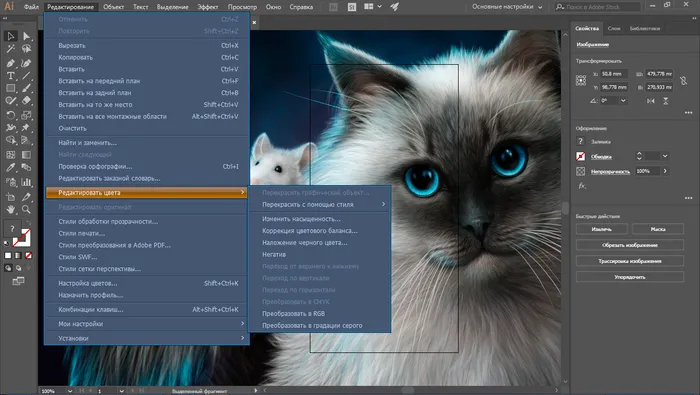700x395 pixels.
Task: Select the Eyedropper tool
Action: click(x=11, y=168)
